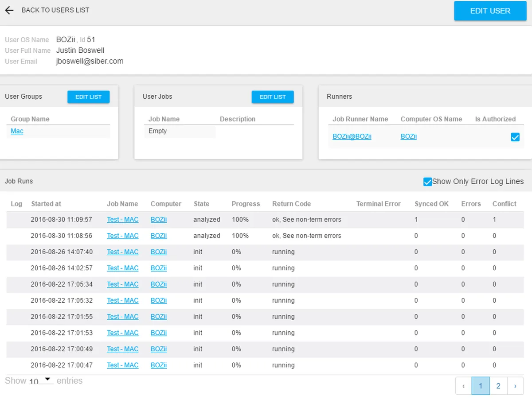This screenshot has width=532, height=416.
Task: Go to previous page chevron
Action: [x=463, y=386]
